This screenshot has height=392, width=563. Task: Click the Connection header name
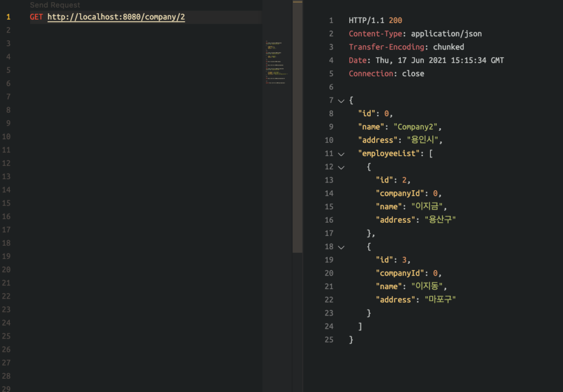[371, 74]
